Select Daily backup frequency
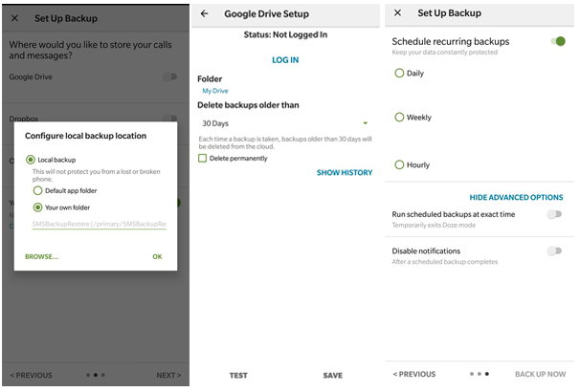The image size is (580, 392). click(399, 74)
